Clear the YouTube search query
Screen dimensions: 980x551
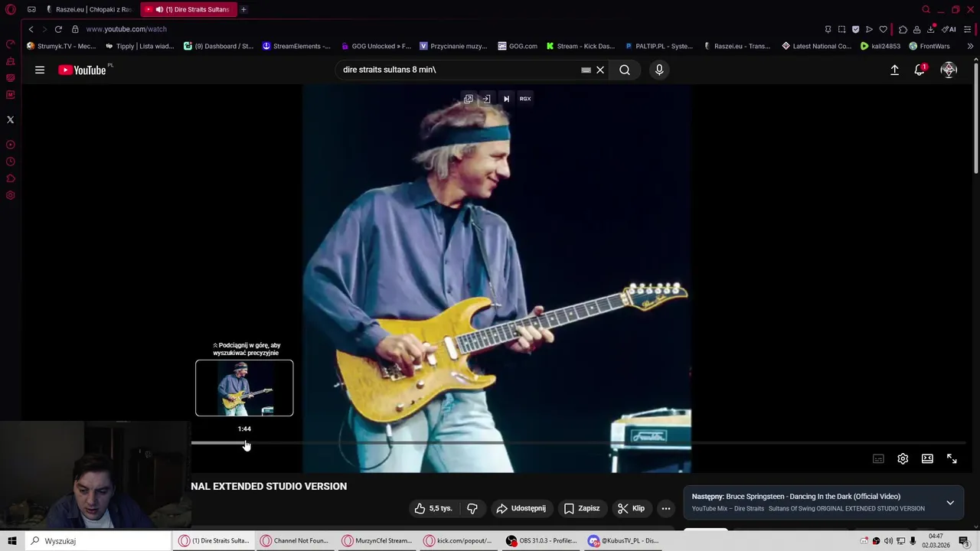[600, 70]
